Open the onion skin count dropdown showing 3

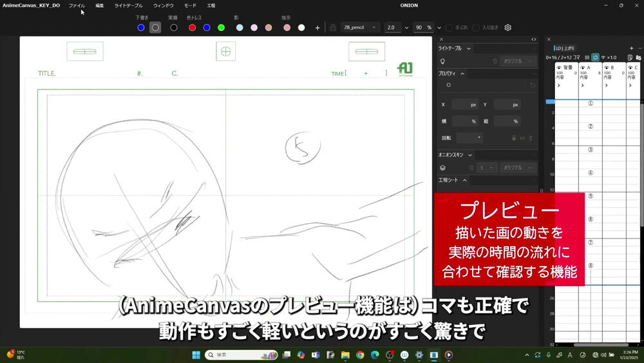487,168
